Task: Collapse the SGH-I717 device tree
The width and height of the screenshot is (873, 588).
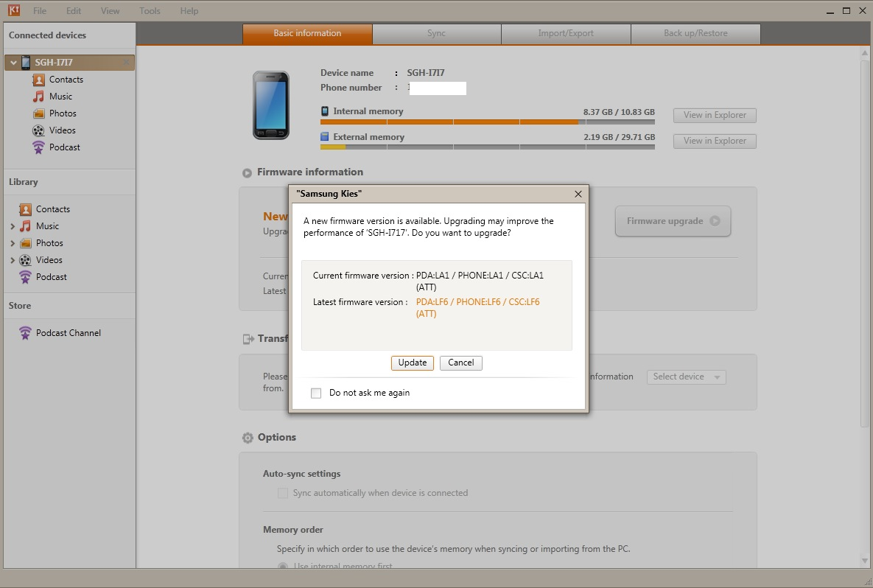Action: 13,63
